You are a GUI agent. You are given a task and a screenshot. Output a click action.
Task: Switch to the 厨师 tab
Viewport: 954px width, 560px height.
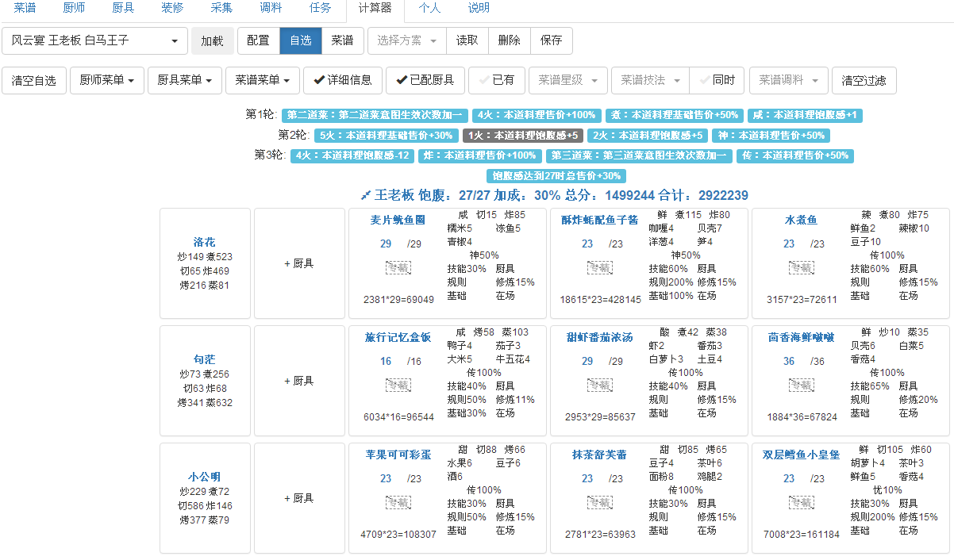74,8
